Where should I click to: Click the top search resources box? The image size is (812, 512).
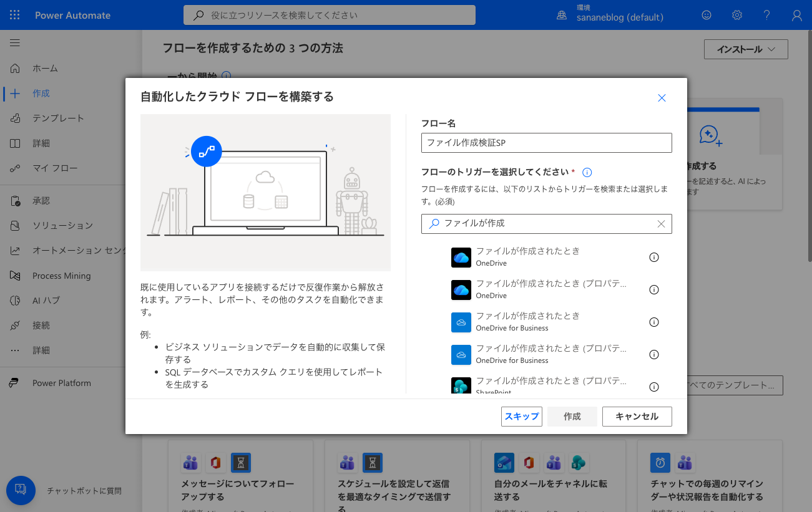[330, 15]
